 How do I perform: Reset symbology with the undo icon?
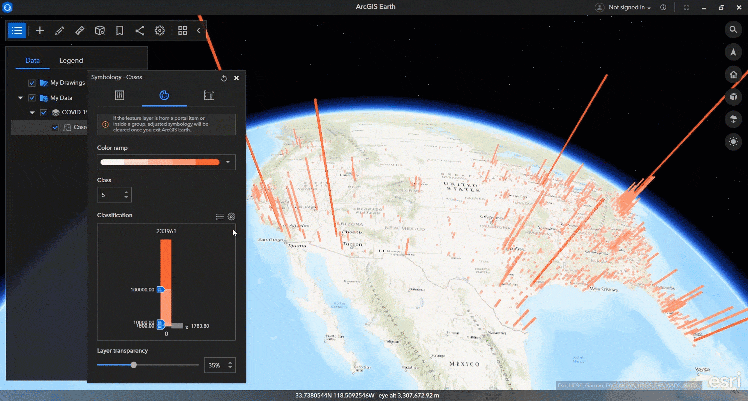(224, 78)
